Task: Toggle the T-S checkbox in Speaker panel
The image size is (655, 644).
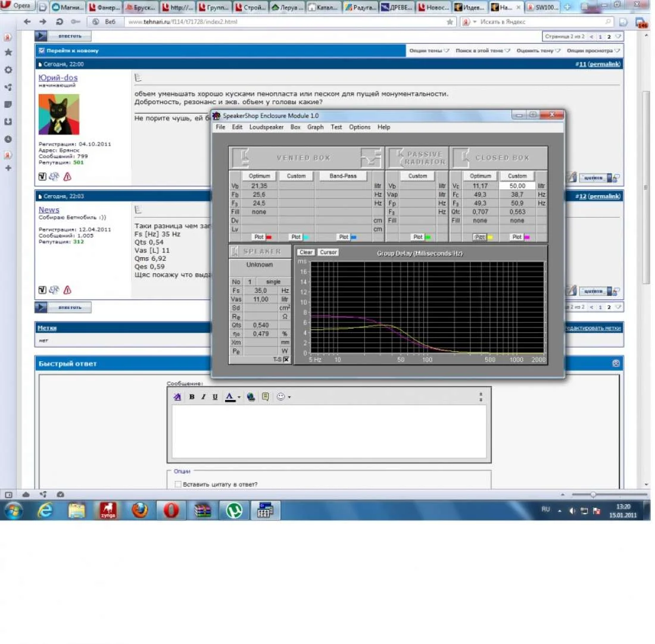Action: 286,359
